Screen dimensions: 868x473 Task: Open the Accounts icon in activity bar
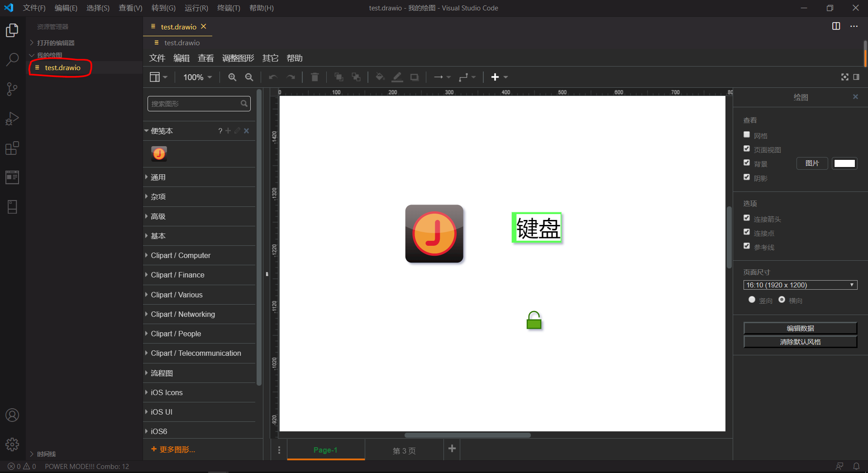(12, 415)
